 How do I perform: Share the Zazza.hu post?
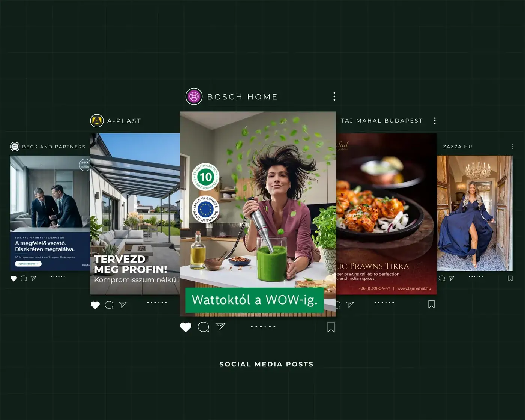click(x=451, y=278)
